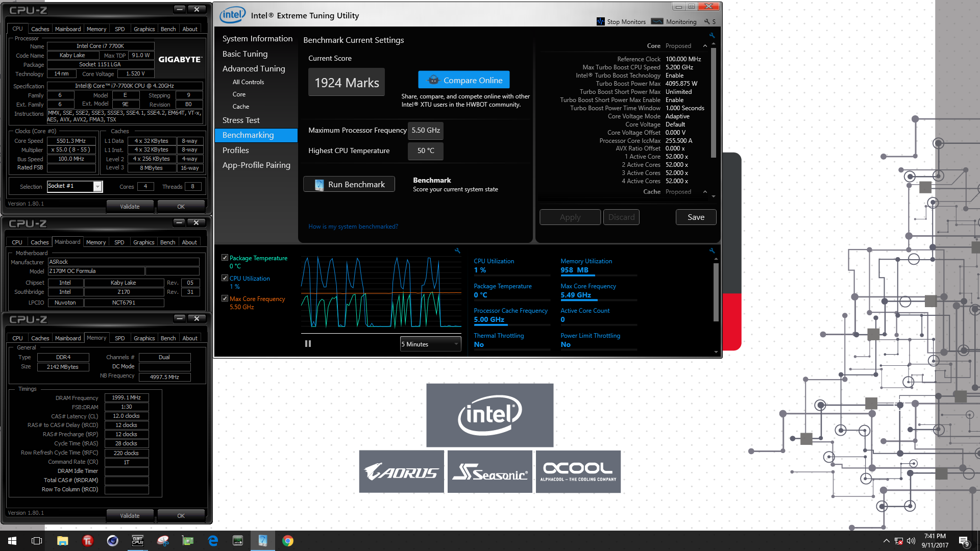This screenshot has width=980, height=551.
Task: Click blue wrench icon above the monitoring graph
Action: (457, 251)
